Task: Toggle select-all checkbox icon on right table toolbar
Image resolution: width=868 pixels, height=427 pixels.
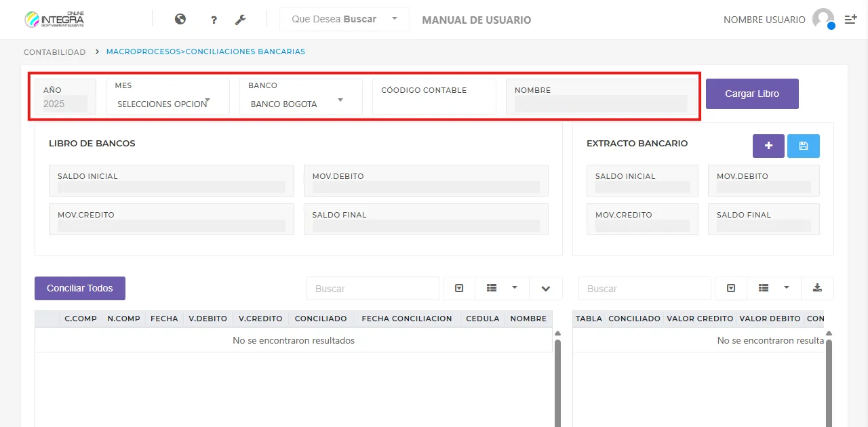Action: coord(730,288)
